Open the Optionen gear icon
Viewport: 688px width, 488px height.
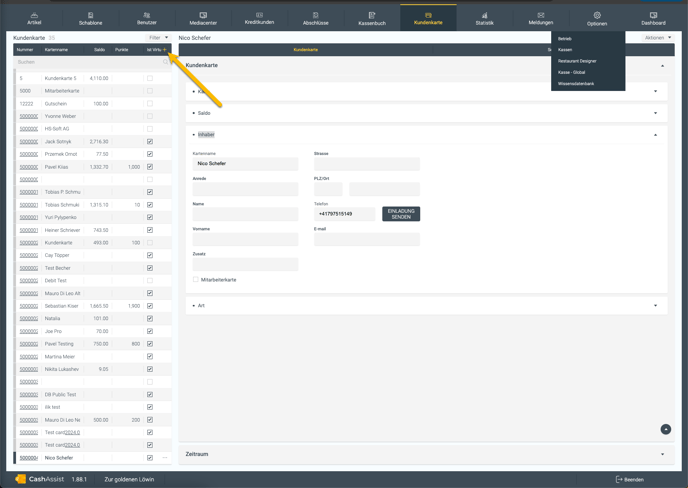[597, 15]
